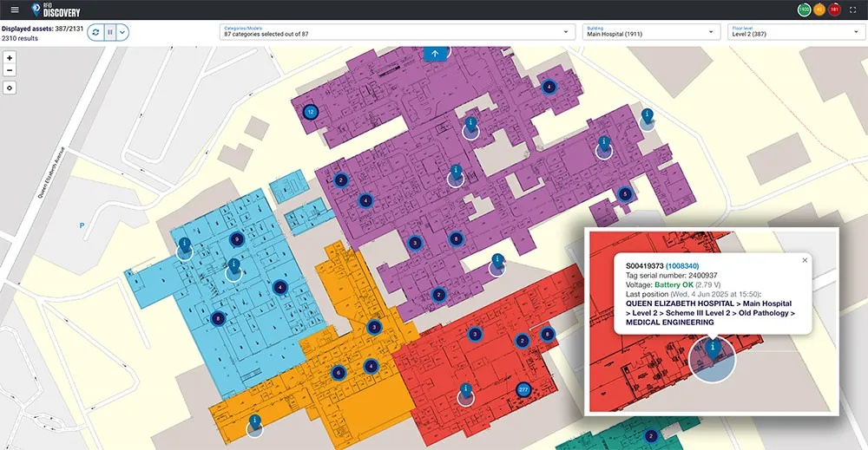Click the Queen Elizabeth Avenue street label
The height and width of the screenshot is (450, 868).
pos(50,173)
